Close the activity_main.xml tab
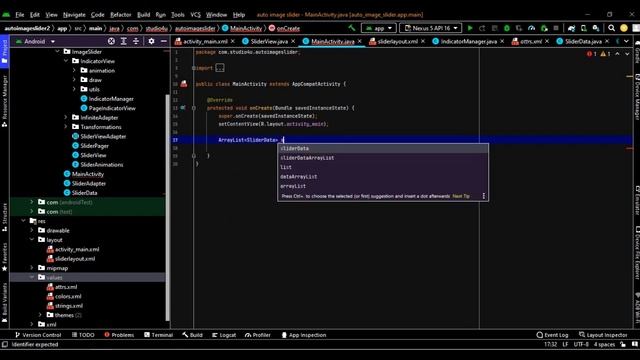 coord(233,41)
